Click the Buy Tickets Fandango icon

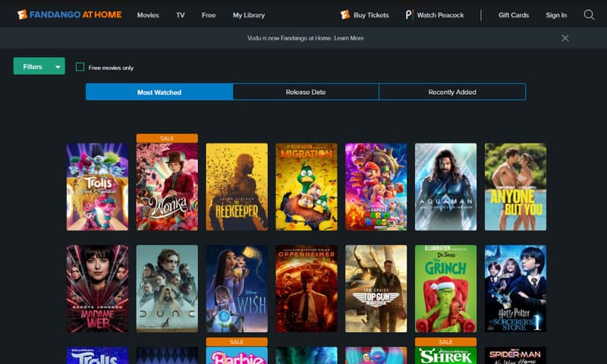345,14
